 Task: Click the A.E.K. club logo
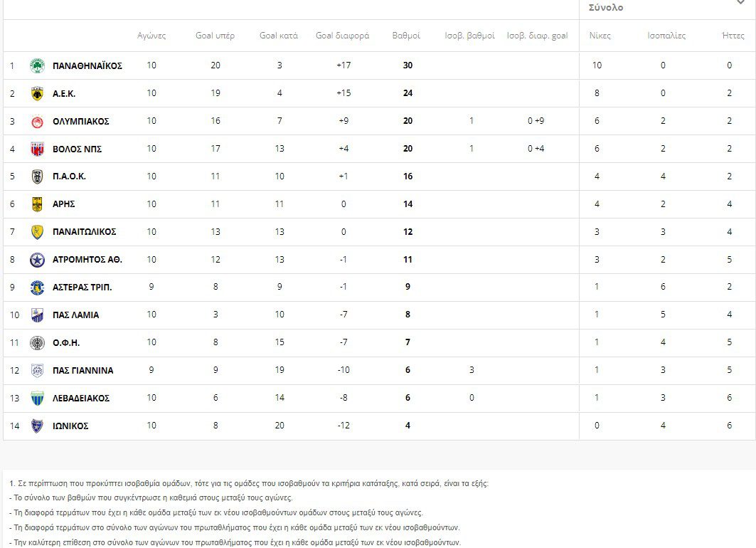click(x=37, y=93)
